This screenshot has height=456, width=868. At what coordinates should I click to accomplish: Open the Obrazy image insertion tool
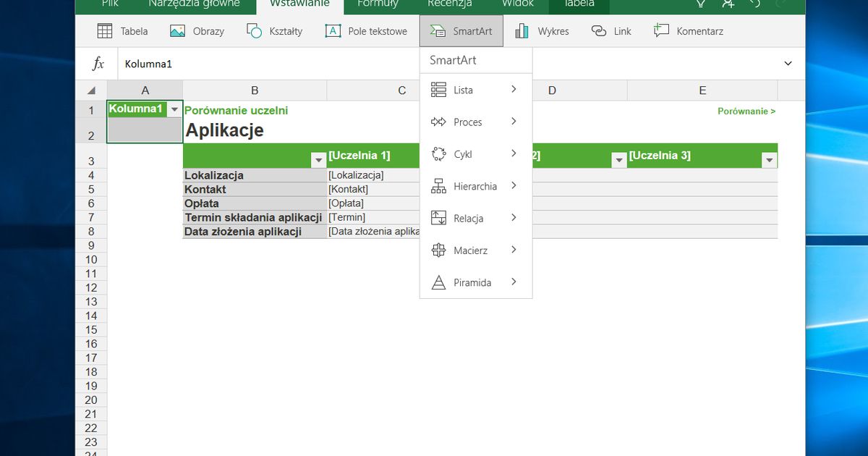click(x=197, y=30)
